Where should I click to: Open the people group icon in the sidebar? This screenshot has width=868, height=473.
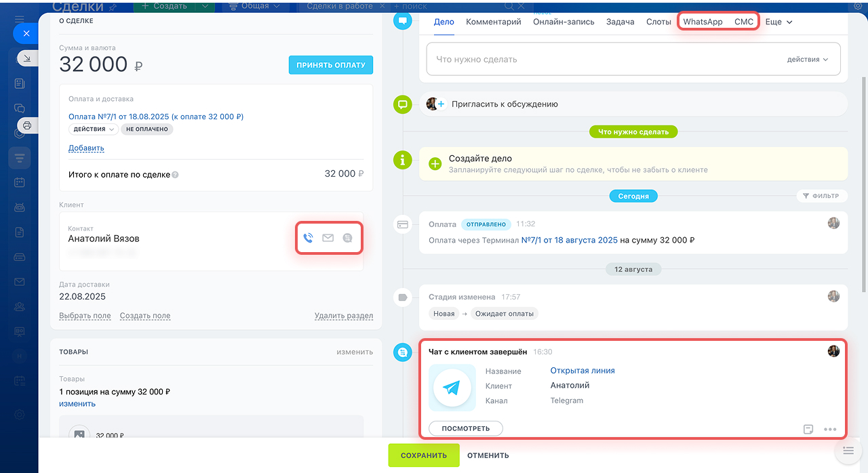[x=20, y=306]
